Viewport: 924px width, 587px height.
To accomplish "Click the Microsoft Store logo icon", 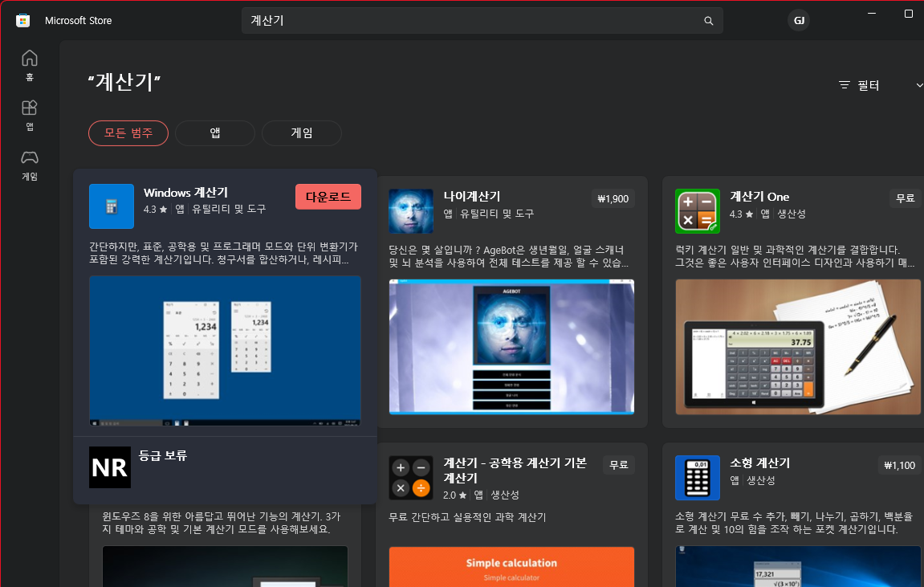I will (23, 21).
